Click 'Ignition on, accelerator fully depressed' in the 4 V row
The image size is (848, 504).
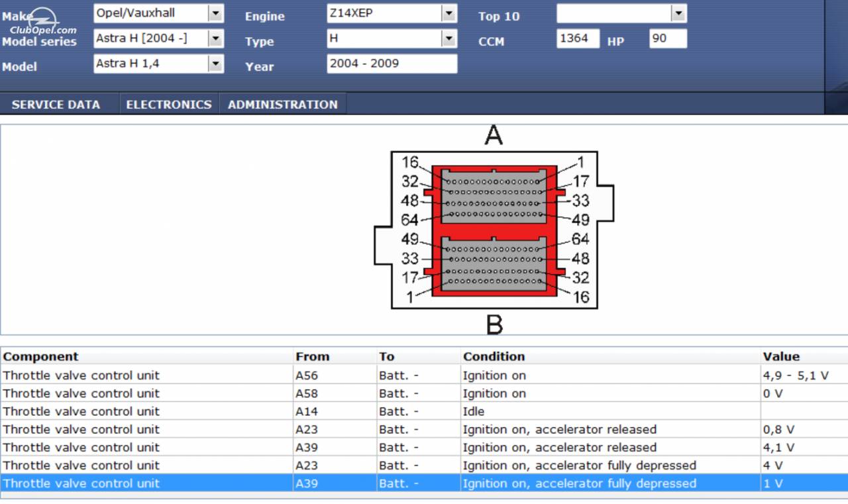click(611, 465)
